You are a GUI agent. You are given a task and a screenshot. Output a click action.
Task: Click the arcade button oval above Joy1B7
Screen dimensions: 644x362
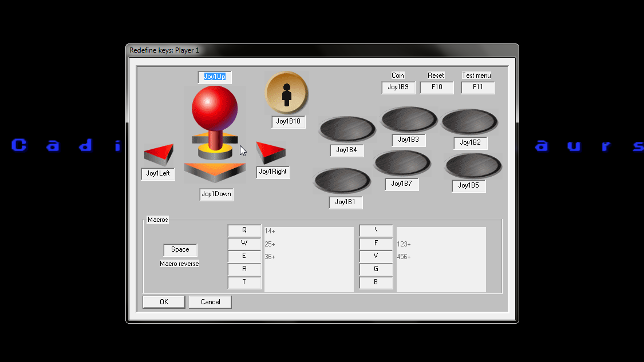point(402,162)
